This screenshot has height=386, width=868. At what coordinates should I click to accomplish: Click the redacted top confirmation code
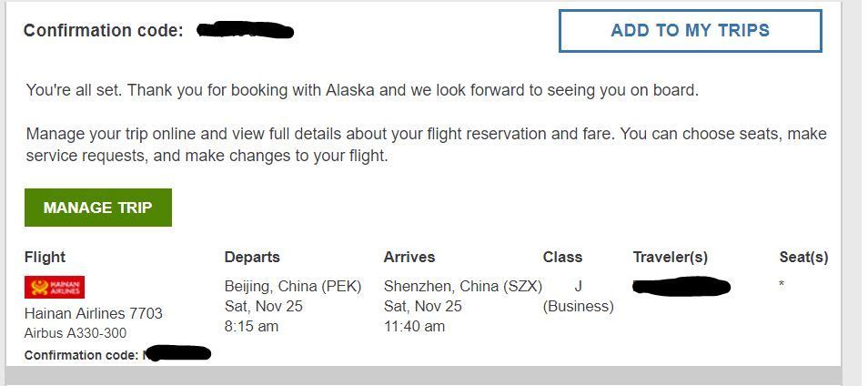click(x=246, y=30)
